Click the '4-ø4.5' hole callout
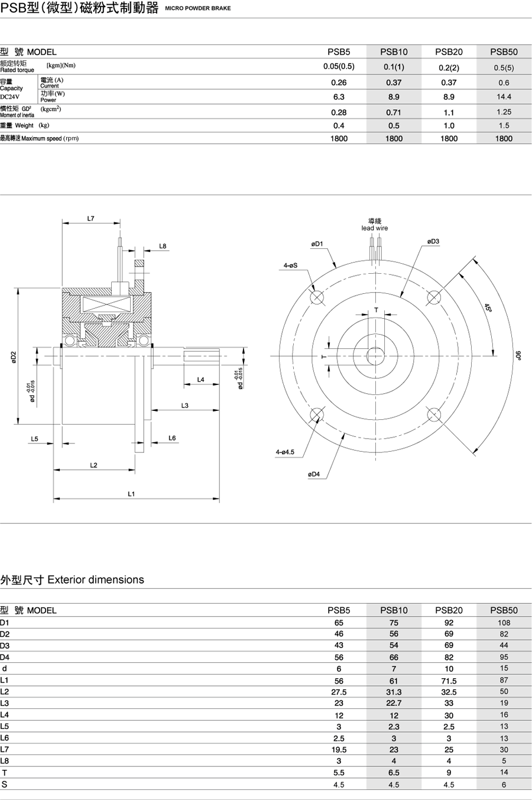Image resolution: width=532 pixels, height=800 pixels. tap(285, 452)
